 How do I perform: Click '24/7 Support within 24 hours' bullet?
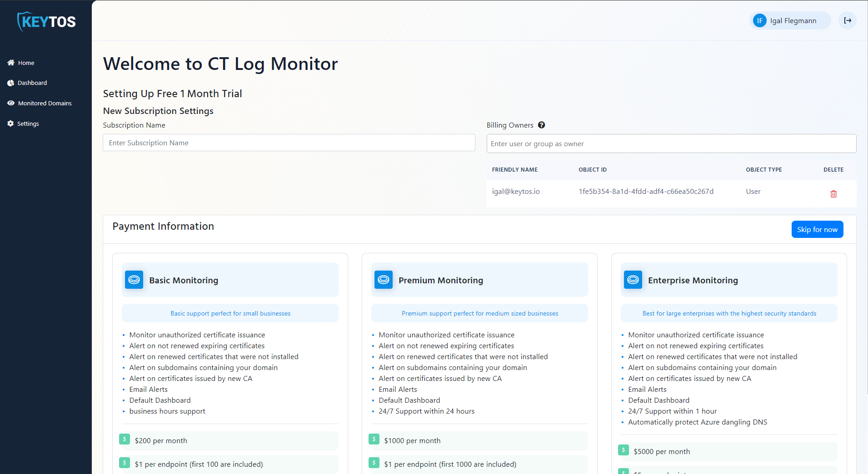coord(426,411)
